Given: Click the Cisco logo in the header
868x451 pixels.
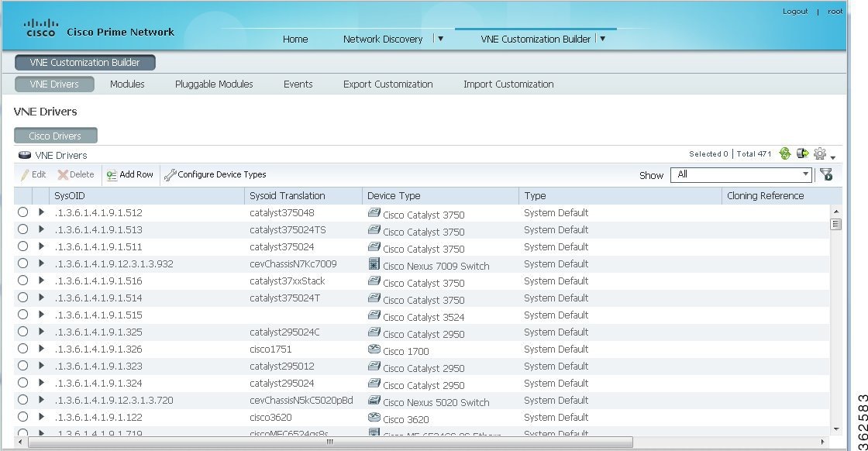Looking at the screenshot, I should pos(40,28).
